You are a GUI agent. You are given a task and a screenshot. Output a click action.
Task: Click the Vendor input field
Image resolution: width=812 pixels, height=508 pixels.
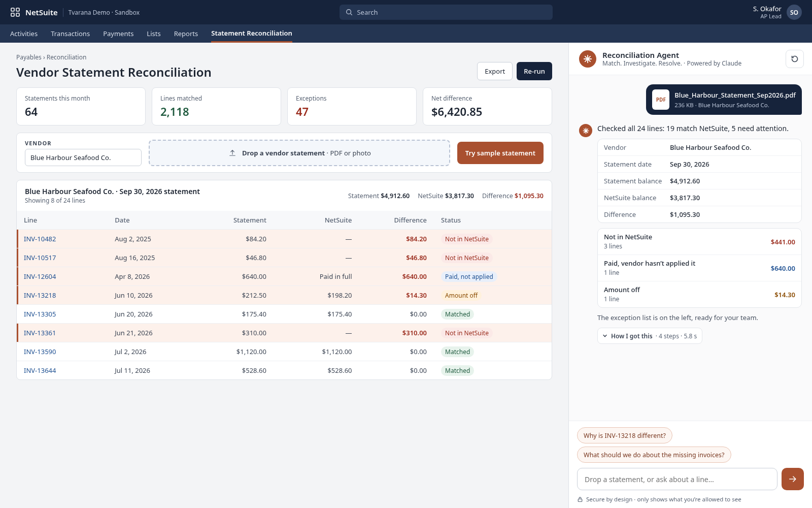[x=83, y=157]
